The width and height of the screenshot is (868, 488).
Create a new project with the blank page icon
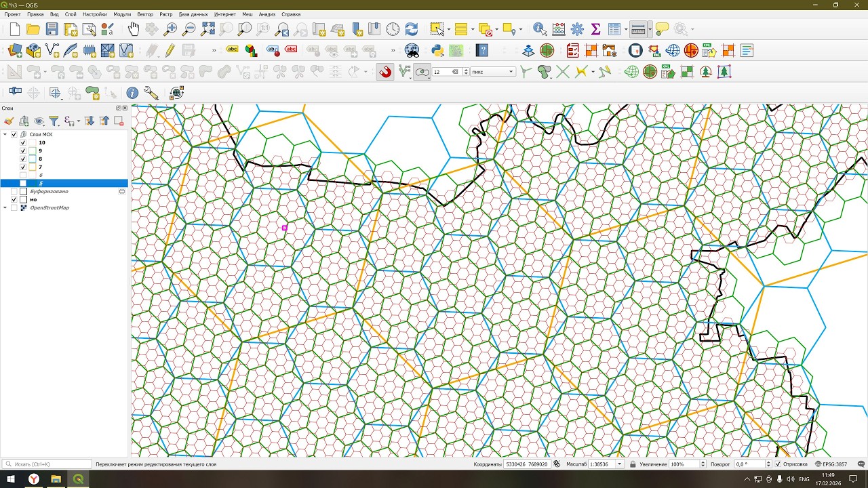point(14,29)
